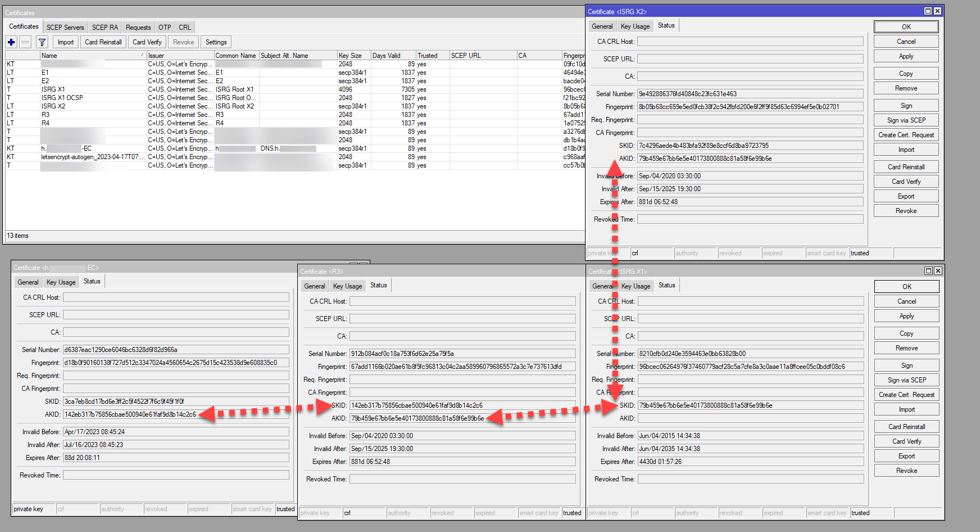Click the Expires After field in ISRG X1 window

click(751, 462)
